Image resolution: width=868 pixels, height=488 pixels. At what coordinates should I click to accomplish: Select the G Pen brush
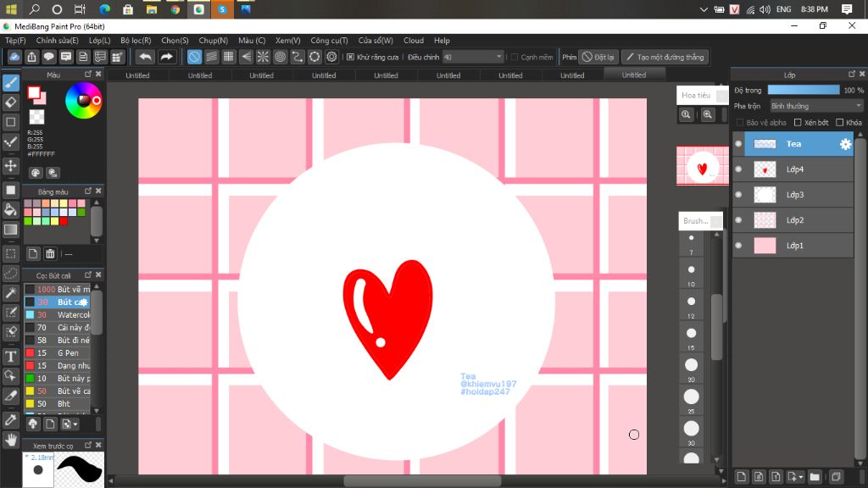click(x=57, y=353)
